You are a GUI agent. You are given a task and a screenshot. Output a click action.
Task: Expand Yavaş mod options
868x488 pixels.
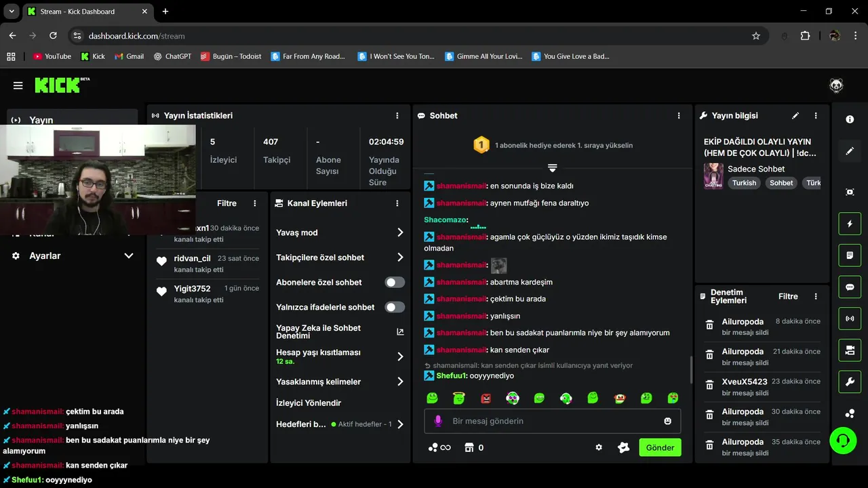pos(340,232)
